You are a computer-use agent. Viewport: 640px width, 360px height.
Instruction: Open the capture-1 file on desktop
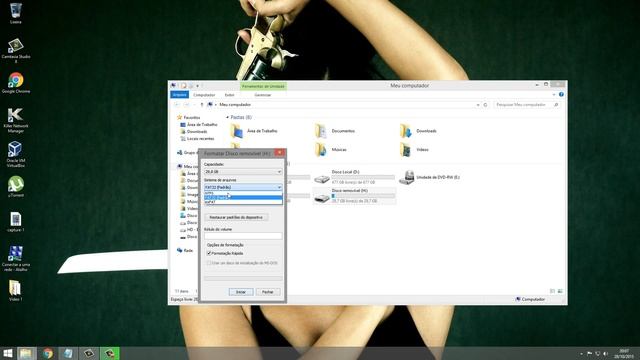16,222
